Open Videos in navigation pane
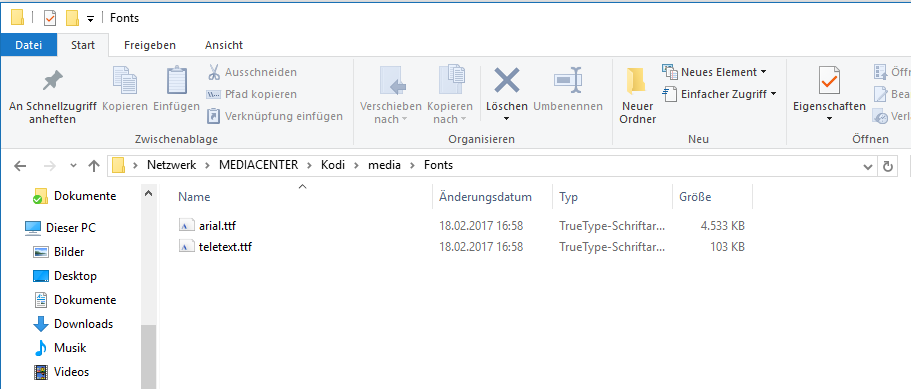Screen dimensions: 911x389 click(x=71, y=372)
